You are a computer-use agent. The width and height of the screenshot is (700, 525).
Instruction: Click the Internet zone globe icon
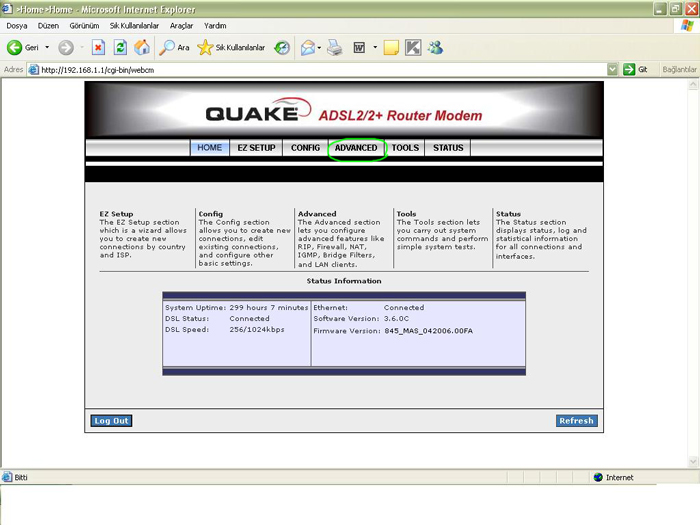[x=598, y=477]
